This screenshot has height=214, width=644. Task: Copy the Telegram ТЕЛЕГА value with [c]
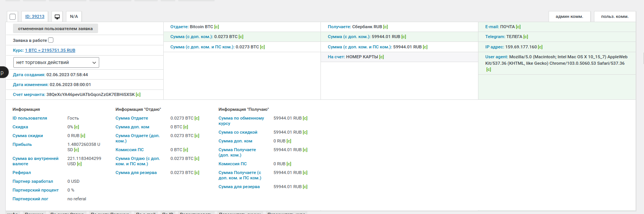pos(526,37)
